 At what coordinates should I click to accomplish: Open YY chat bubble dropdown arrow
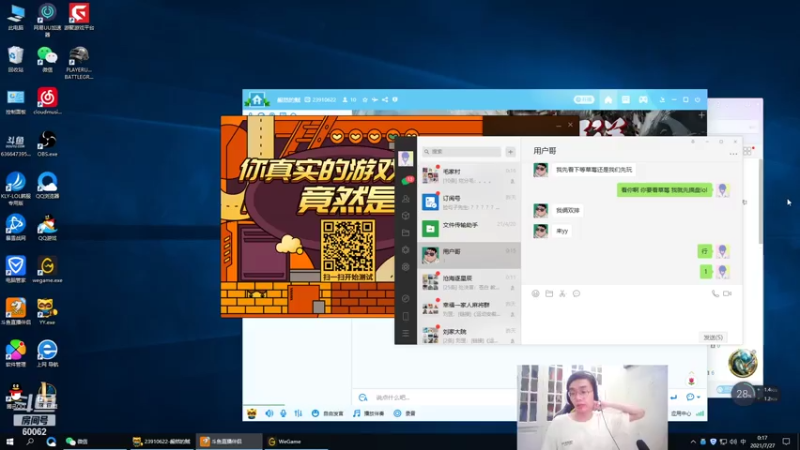click(698, 397)
